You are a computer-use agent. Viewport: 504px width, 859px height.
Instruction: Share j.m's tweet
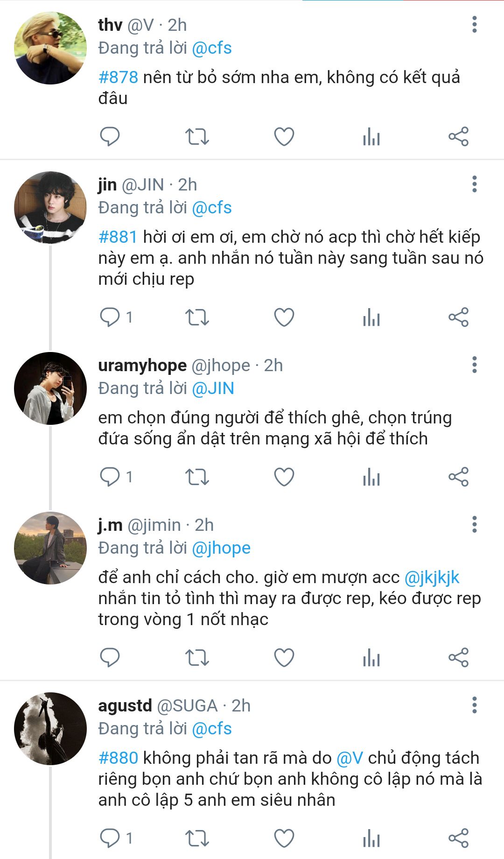(x=458, y=658)
